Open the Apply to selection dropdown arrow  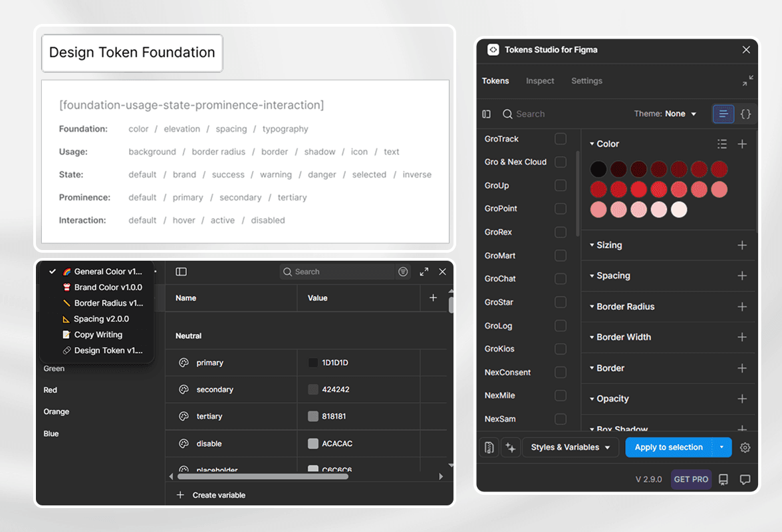coord(721,448)
